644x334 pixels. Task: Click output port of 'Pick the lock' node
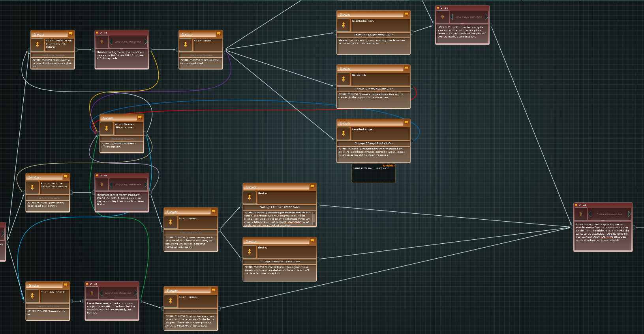point(412,86)
